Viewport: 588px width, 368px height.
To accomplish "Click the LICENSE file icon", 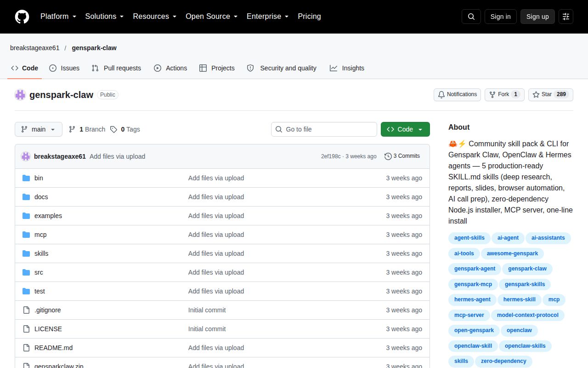I will tap(26, 329).
